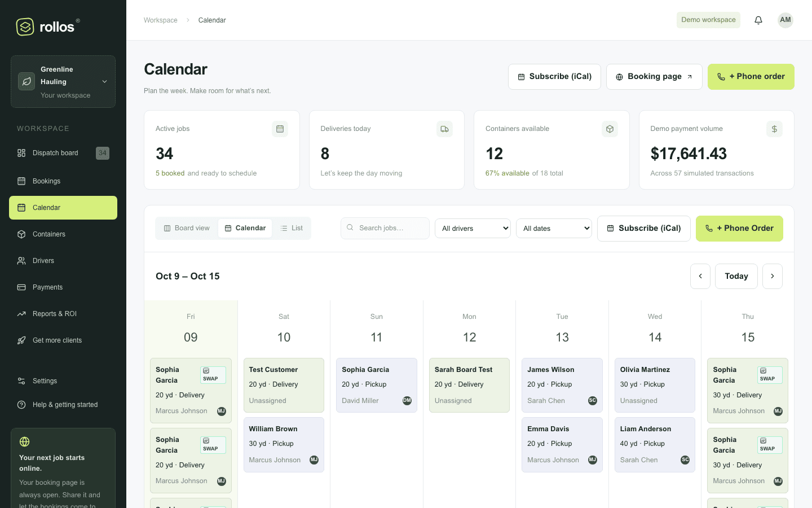Click the SC avatar on Liam Anderson card
This screenshot has width=812, height=508.
[x=685, y=460]
